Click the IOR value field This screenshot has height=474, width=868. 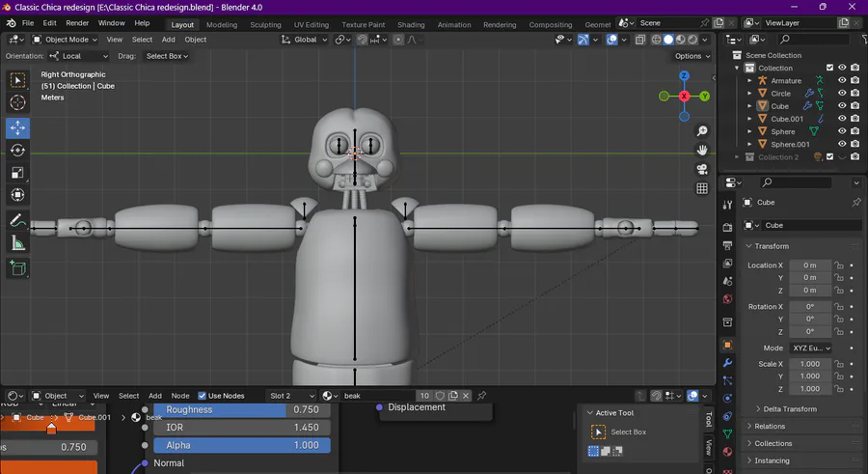(242, 428)
